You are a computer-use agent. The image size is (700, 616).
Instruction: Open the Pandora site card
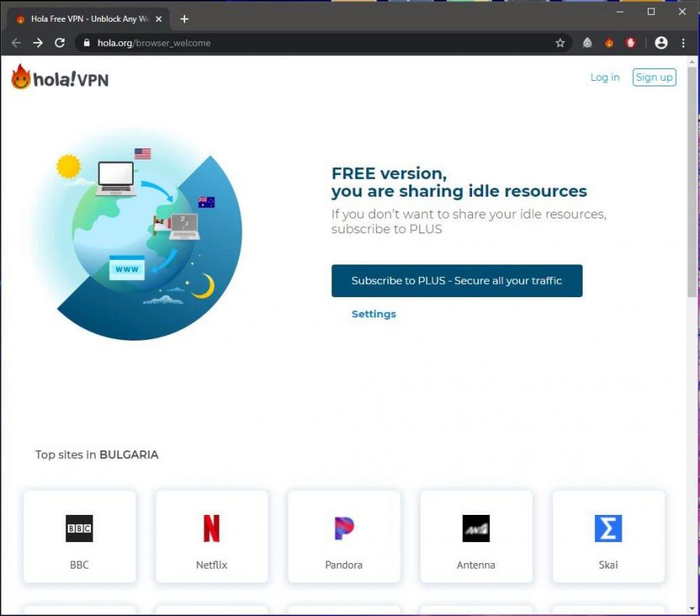click(x=344, y=536)
